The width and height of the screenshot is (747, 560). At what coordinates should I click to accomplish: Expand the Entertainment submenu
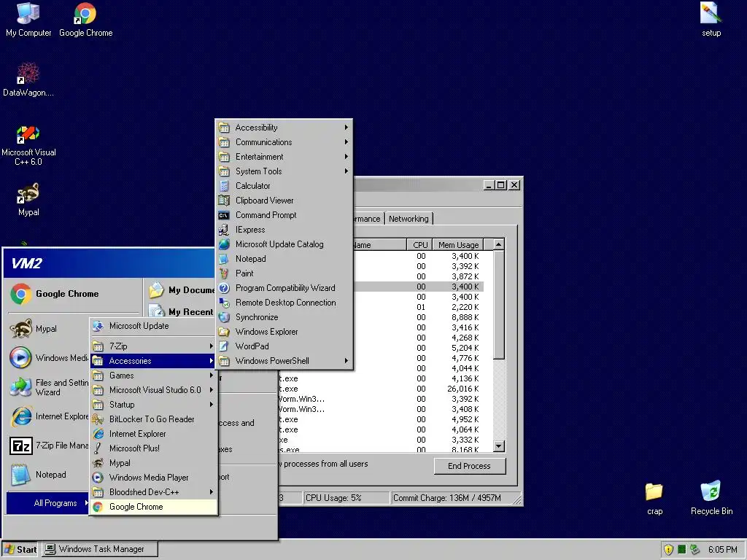click(x=284, y=157)
